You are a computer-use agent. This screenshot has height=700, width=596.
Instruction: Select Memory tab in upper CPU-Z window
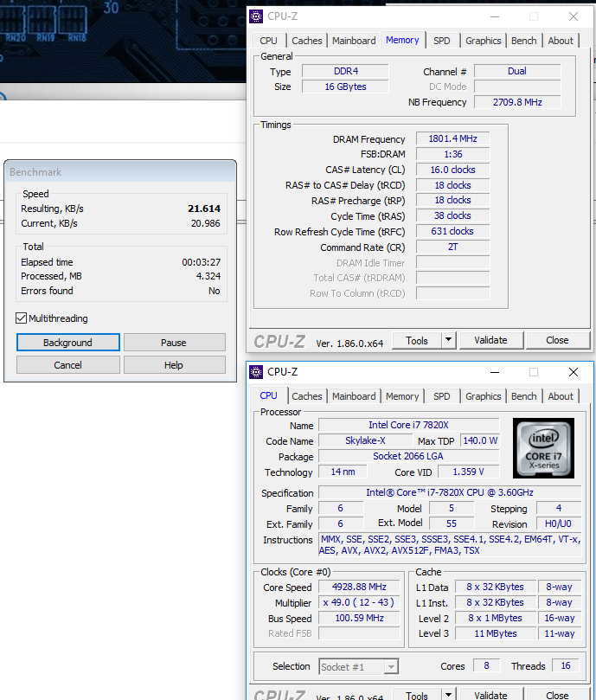pyautogui.click(x=402, y=40)
